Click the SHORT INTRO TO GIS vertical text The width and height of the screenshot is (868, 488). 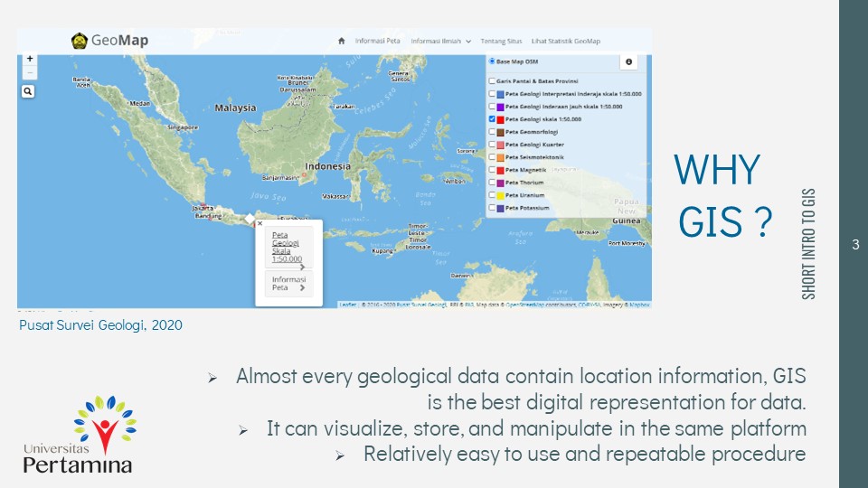[808, 244]
